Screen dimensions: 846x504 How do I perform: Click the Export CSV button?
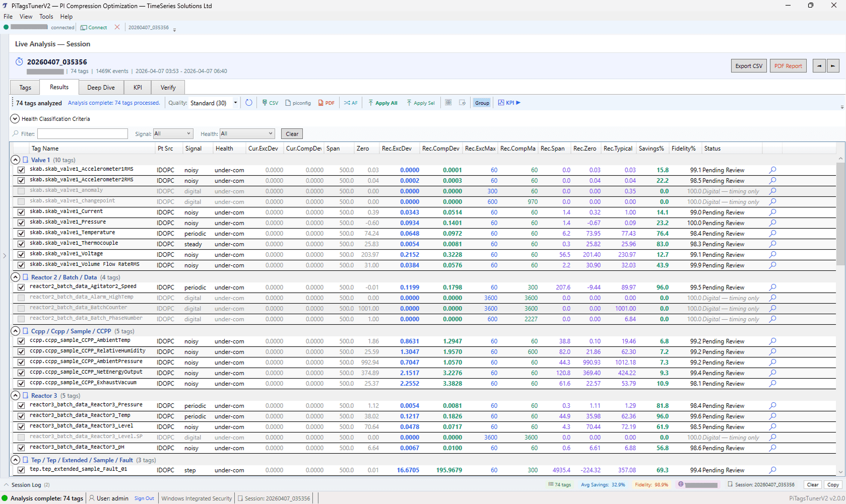tap(748, 66)
